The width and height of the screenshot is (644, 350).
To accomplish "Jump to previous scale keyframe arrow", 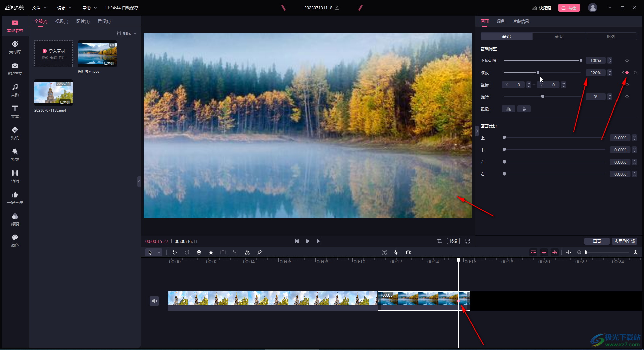I will click(623, 73).
